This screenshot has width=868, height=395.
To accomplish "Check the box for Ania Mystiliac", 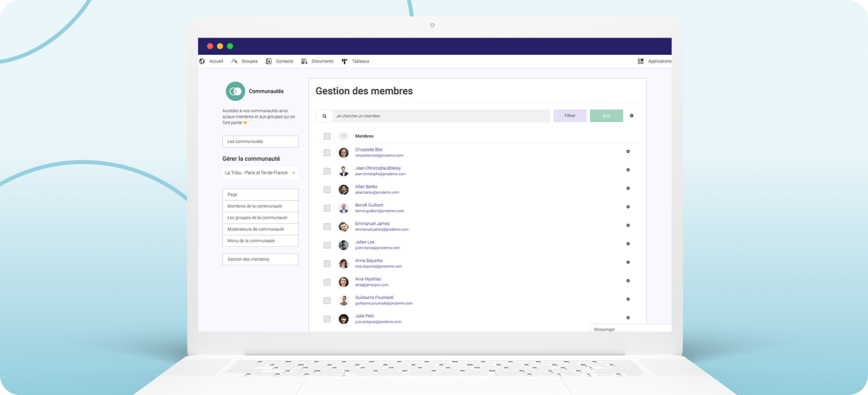I will tap(327, 282).
